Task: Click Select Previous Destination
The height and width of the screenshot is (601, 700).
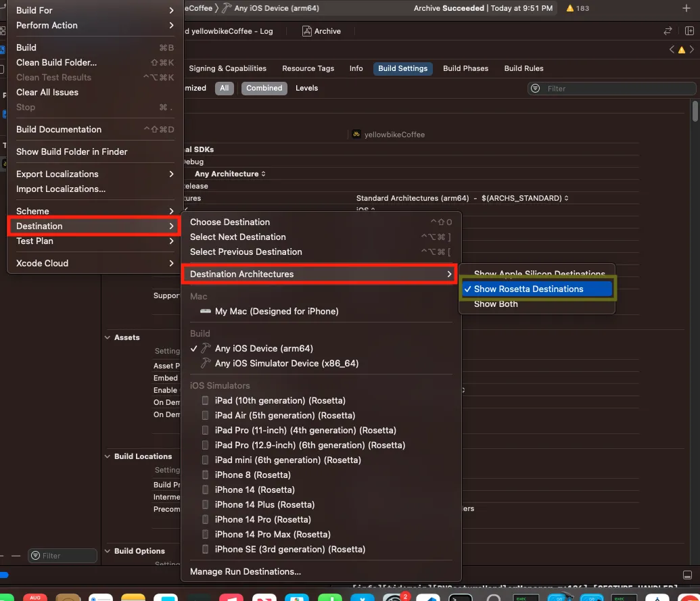Action: point(321,251)
